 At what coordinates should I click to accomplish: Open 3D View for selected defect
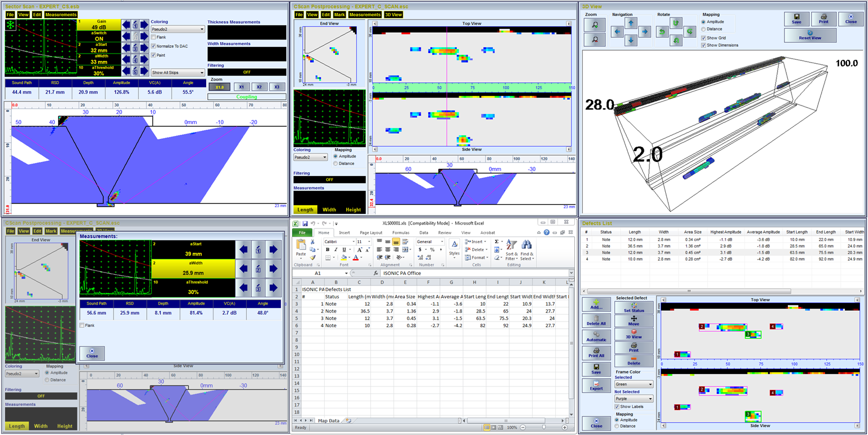[634, 334]
